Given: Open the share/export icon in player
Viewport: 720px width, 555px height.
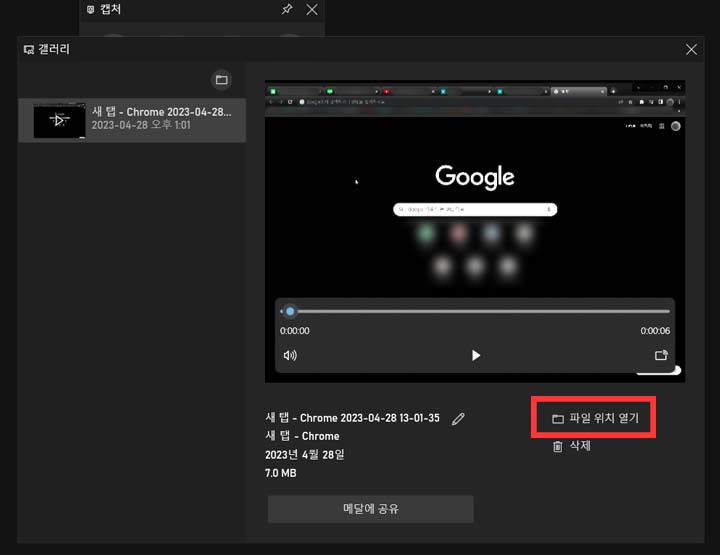Looking at the screenshot, I should pos(661,355).
